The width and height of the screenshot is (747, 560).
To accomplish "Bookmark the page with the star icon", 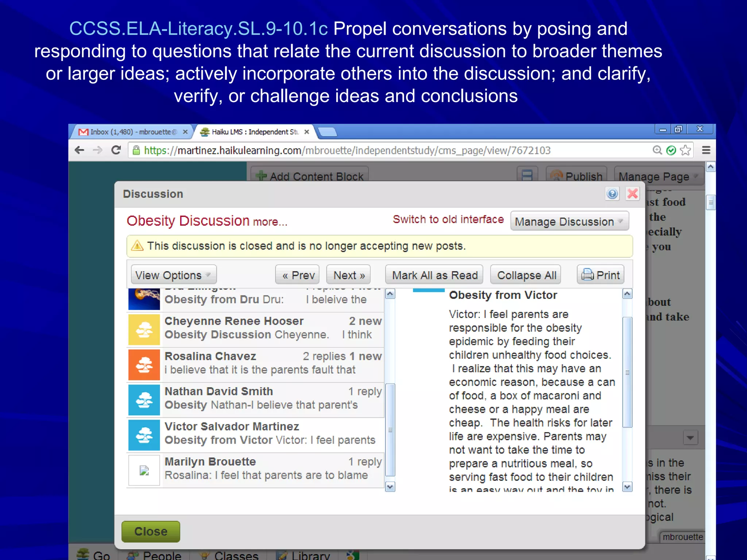I will coord(685,150).
